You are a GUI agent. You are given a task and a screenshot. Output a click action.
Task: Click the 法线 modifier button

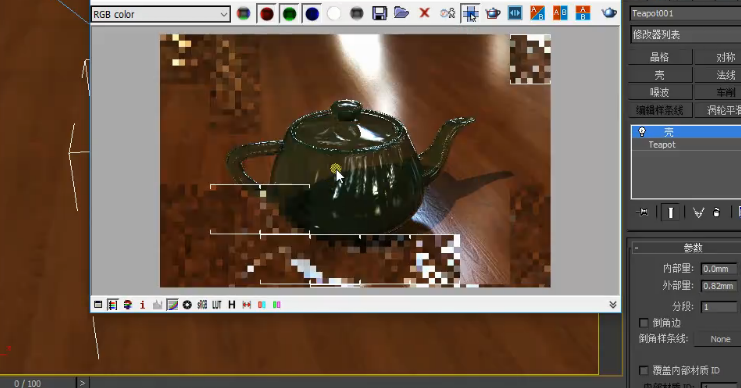point(718,75)
